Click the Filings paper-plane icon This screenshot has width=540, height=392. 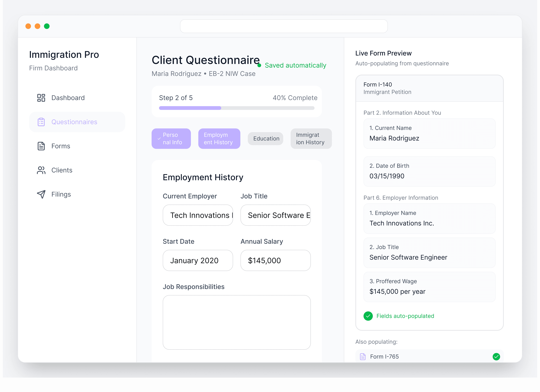[41, 194]
